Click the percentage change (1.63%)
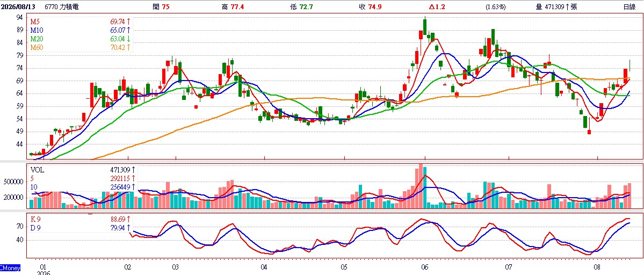Image resolution: width=644 pixels, height=275 pixels. 496,7
